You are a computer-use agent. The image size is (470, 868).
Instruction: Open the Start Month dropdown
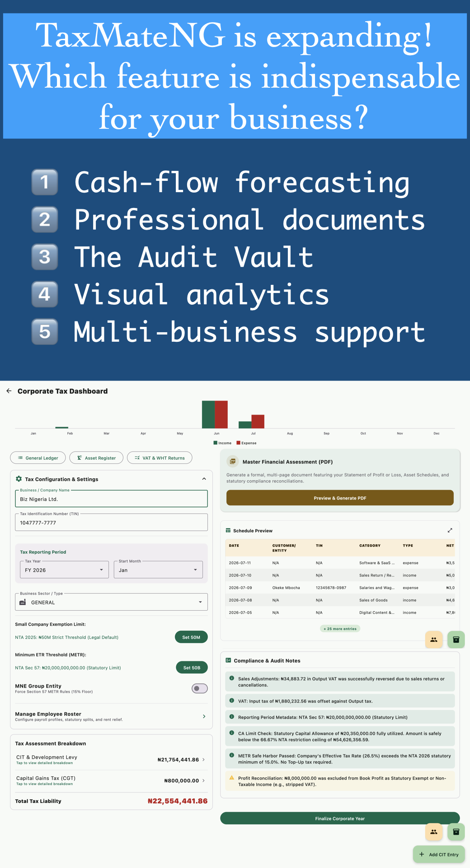(158, 570)
